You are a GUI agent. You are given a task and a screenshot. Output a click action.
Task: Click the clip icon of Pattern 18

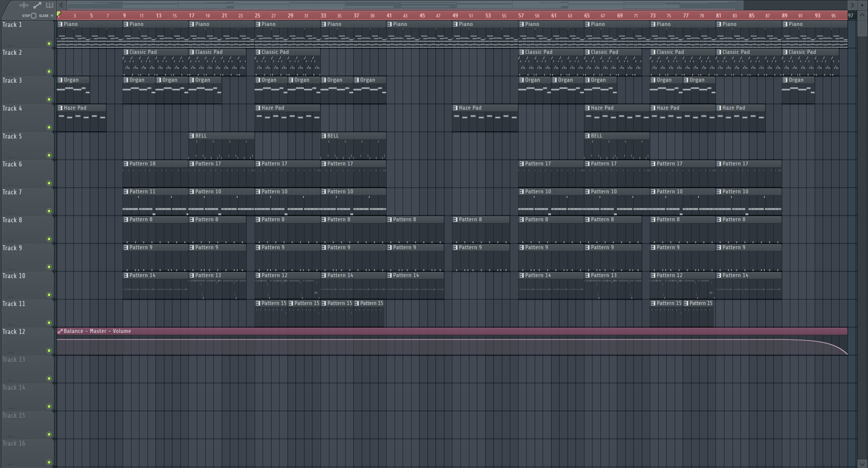coord(126,163)
